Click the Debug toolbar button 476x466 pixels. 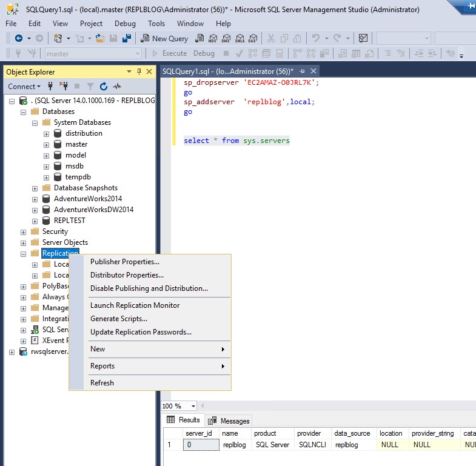pos(204,53)
